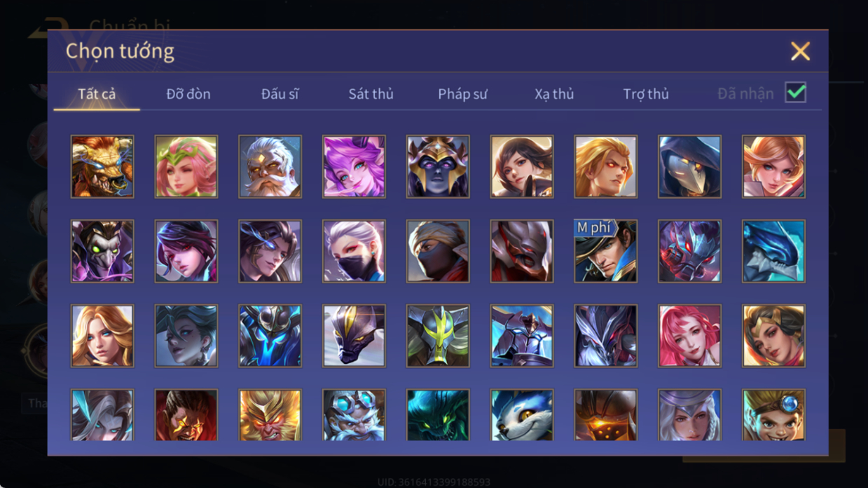Pick the goggles-wearing grinning kid hero
This screenshot has height=488, width=868.
pos(773,415)
